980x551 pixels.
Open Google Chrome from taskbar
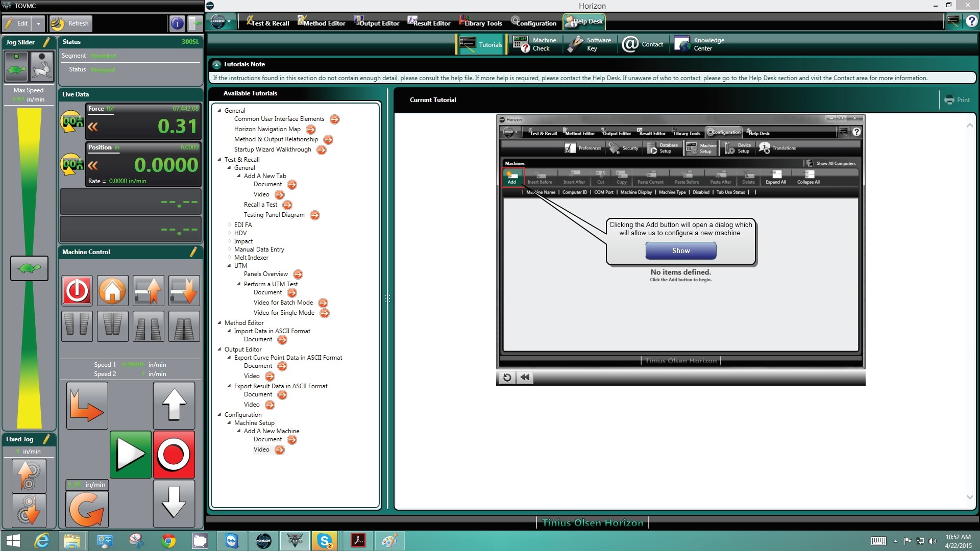pyautogui.click(x=168, y=541)
